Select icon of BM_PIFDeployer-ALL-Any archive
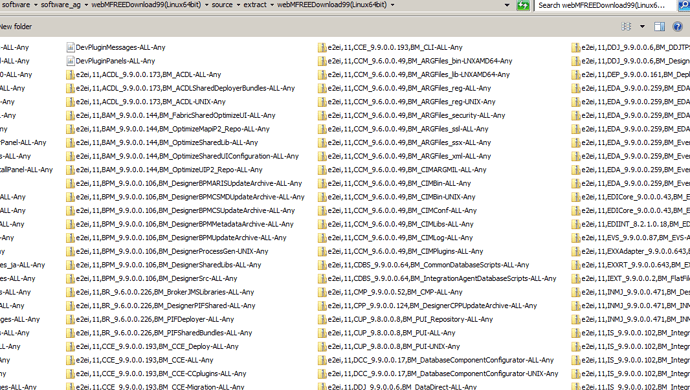The image size is (690, 390). coord(70,319)
